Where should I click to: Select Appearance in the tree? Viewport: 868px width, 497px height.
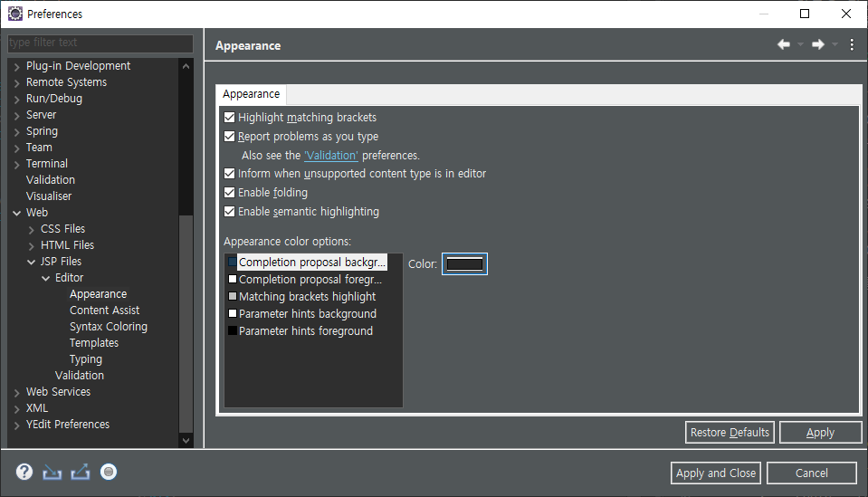click(x=98, y=294)
